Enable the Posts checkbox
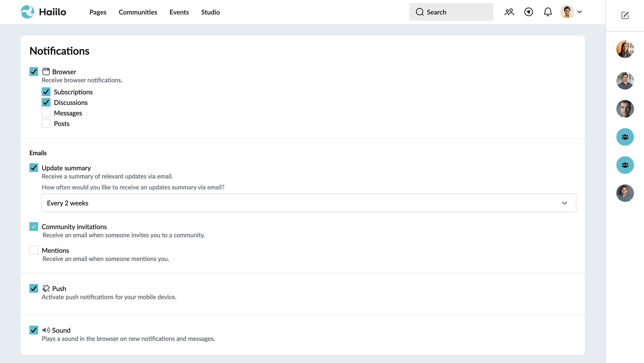 [46, 123]
